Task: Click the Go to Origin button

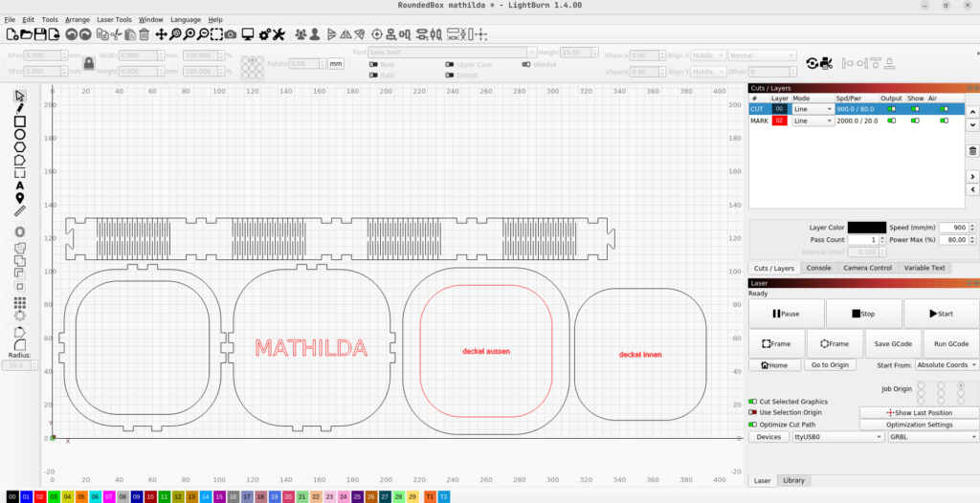Action: click(x=830, y=365)
